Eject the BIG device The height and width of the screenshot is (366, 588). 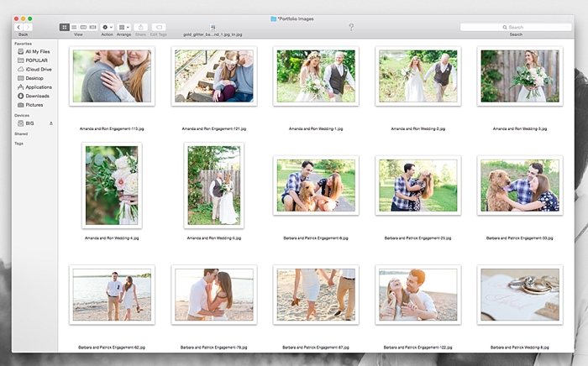pyautogui.click(x=51, y=123)
